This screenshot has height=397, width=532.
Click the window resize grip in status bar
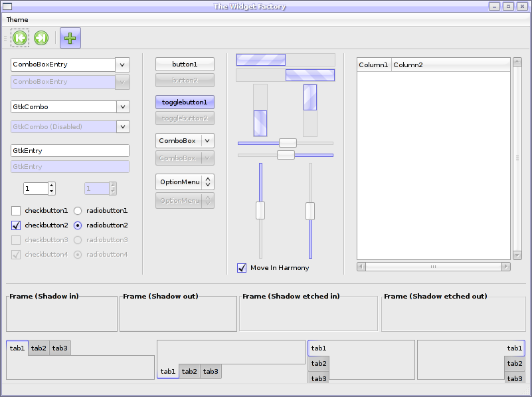coord(526,391)
